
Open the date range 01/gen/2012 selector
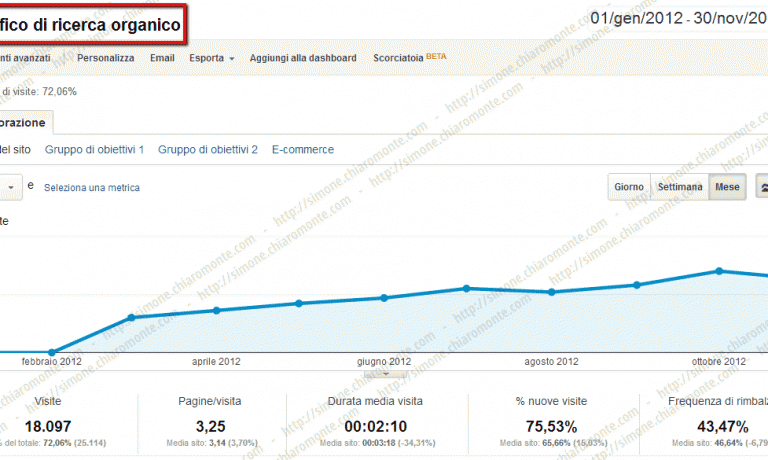(679, 18)
